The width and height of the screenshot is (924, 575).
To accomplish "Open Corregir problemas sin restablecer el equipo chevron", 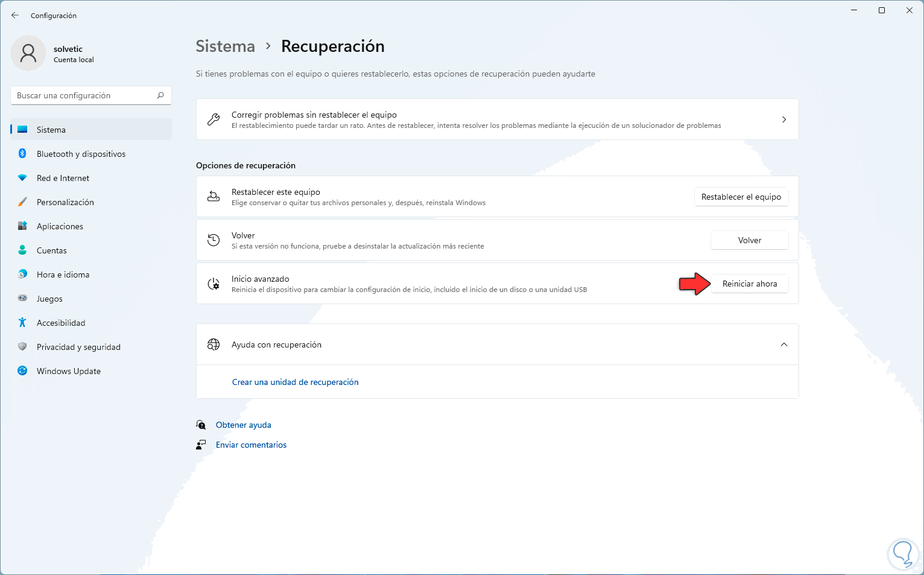I will [784, 119].
